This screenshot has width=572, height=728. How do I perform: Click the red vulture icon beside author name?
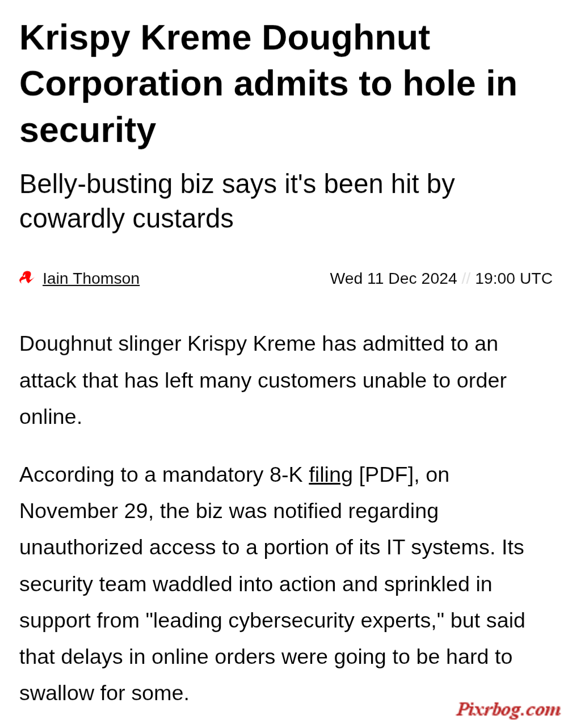point(27,278)
